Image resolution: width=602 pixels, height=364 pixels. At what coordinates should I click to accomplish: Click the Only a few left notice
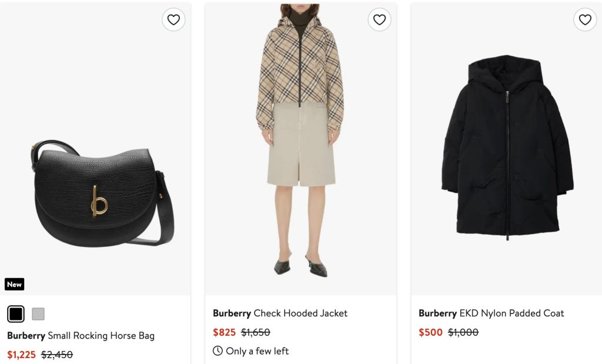tap(257, 351)
